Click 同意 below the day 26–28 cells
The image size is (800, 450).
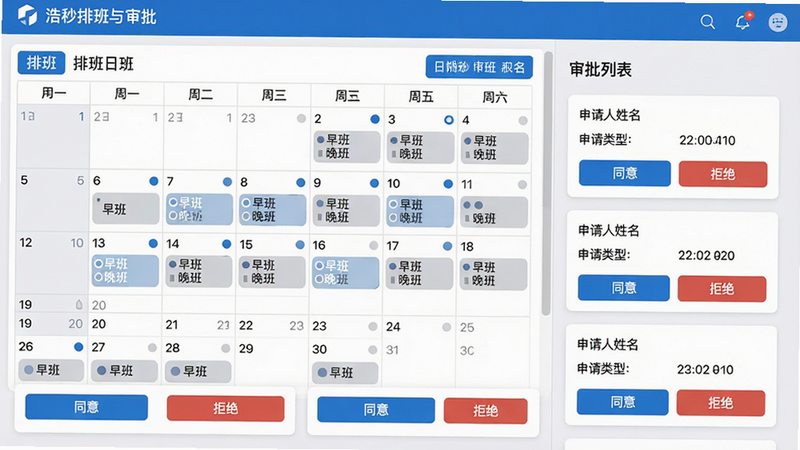click(x=86, y=407)
